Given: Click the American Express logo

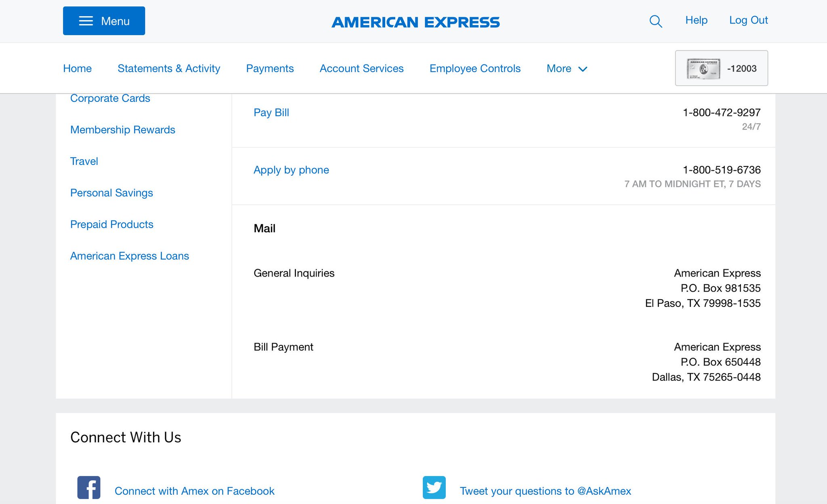Looking at the screenshot, I should (416, 22).
